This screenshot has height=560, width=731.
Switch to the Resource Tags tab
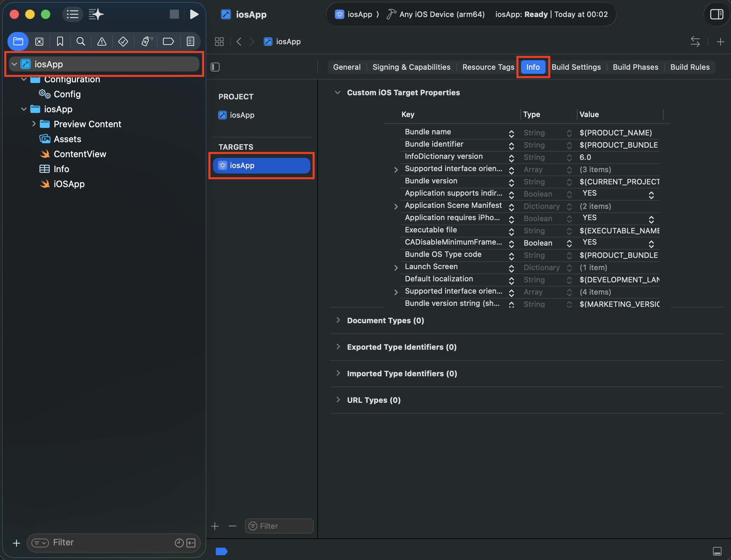(x=488, y=67)
